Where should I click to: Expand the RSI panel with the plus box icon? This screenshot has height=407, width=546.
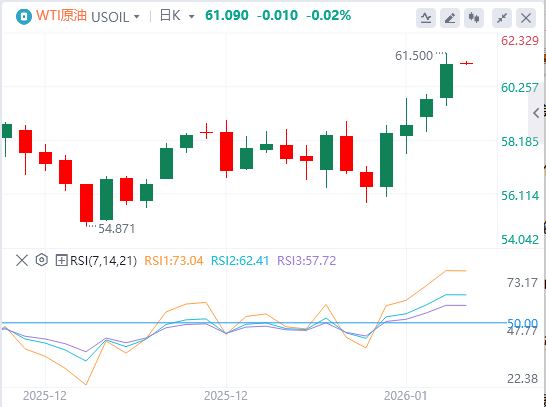pos(61,260)
